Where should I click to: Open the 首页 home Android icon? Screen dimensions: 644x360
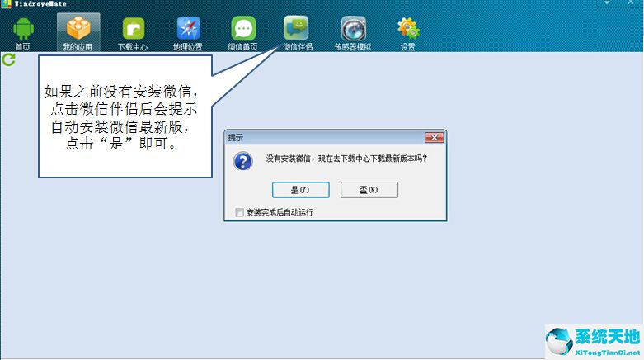pyautogui.click(x=23, y=29)
